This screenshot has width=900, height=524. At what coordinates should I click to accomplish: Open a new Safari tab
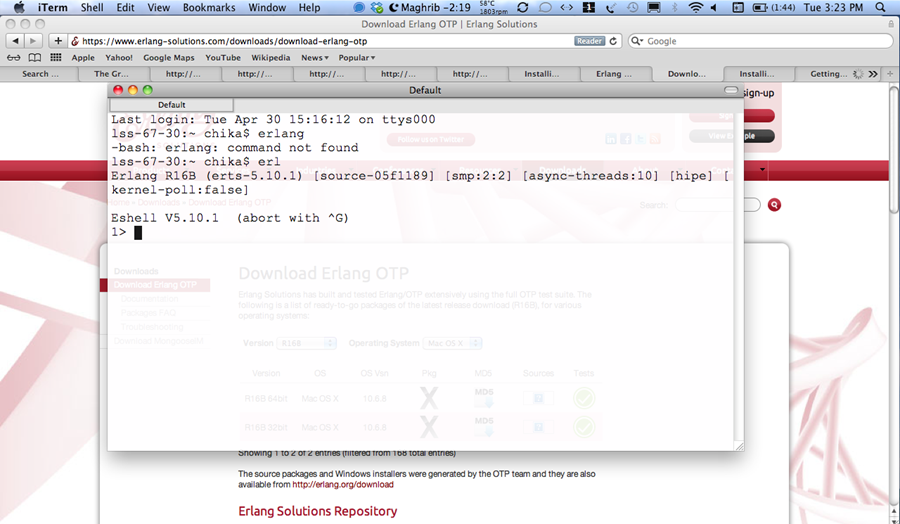[x=890, y=73]
